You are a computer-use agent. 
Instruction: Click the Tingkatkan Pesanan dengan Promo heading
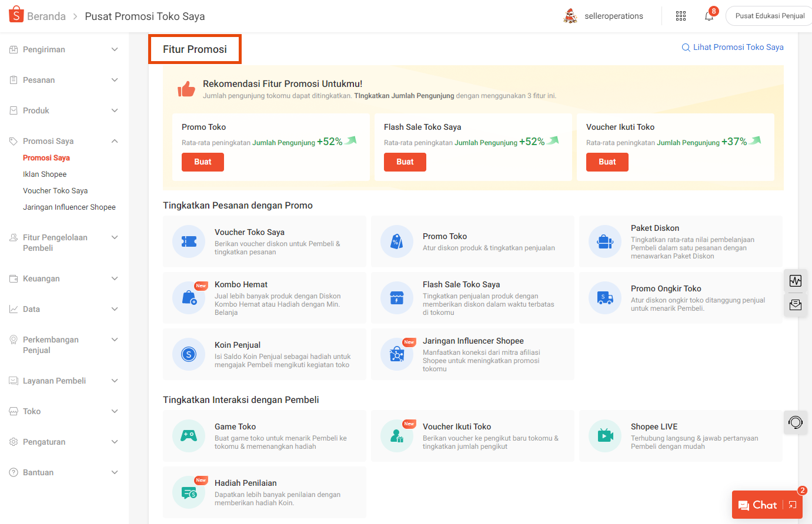(238, 206)
